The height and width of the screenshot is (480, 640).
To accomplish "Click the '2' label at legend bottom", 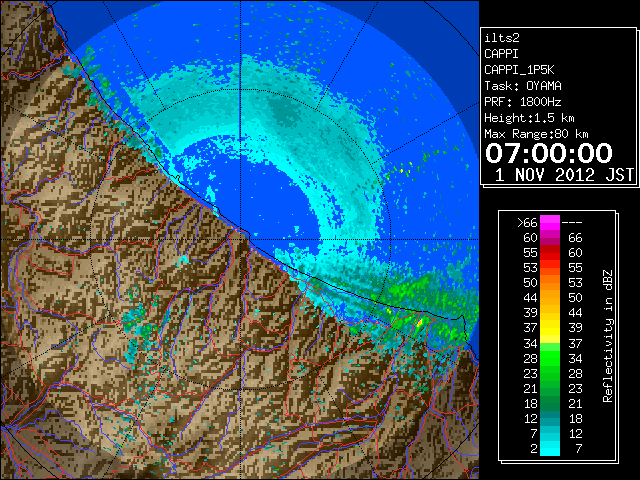I will click(x=534, y=449).
